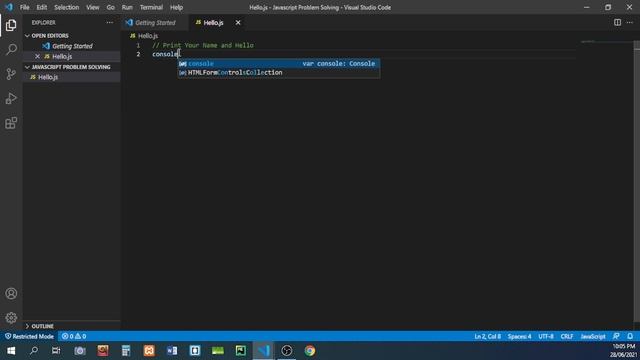
Task: Open editor more actions ellipsis
Action: 630,23
